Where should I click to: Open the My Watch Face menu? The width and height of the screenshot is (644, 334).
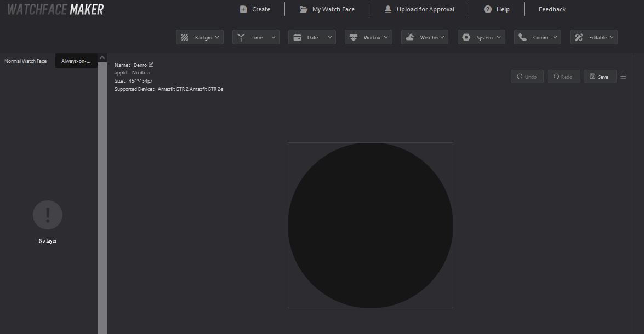point(327,9)
